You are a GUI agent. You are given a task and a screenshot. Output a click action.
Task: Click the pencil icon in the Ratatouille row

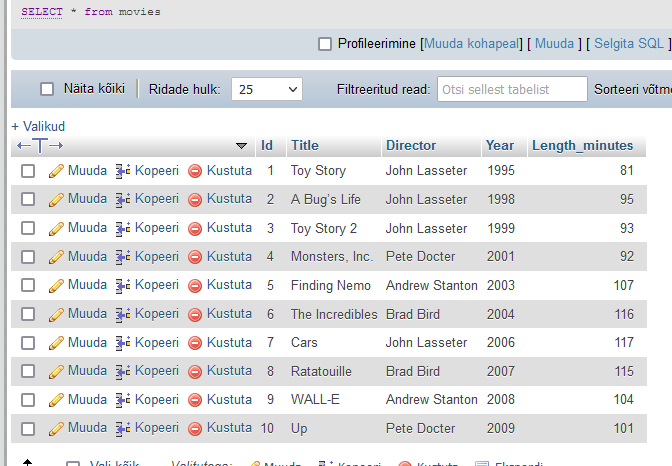[x=56, y=371]
